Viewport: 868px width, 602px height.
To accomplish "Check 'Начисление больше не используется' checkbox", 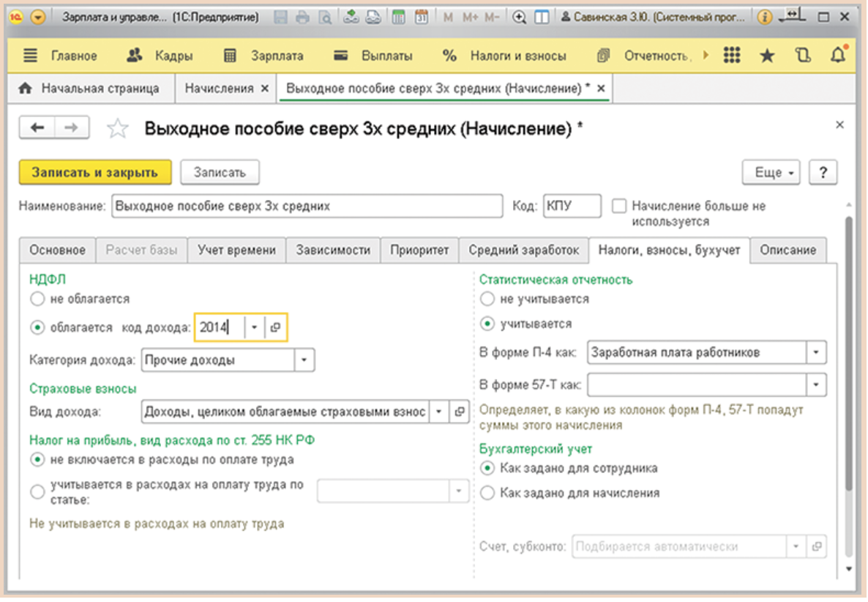I will point(619,207).
